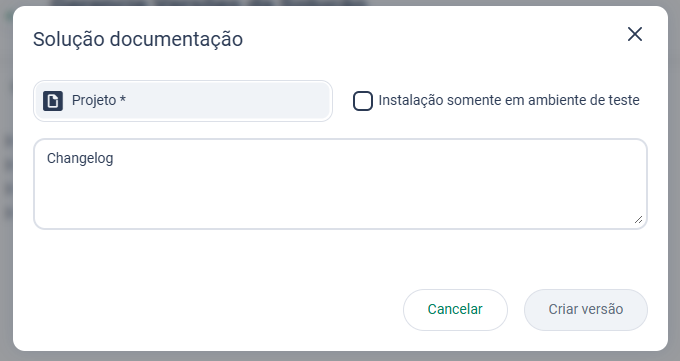Click the Projeto * label text

coord(99,100)
